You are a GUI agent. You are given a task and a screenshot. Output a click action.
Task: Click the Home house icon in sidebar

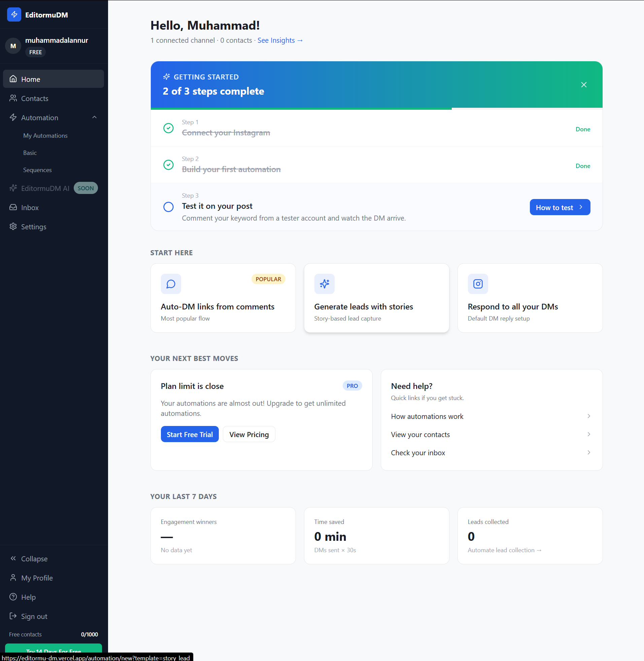tap(13, 79)
